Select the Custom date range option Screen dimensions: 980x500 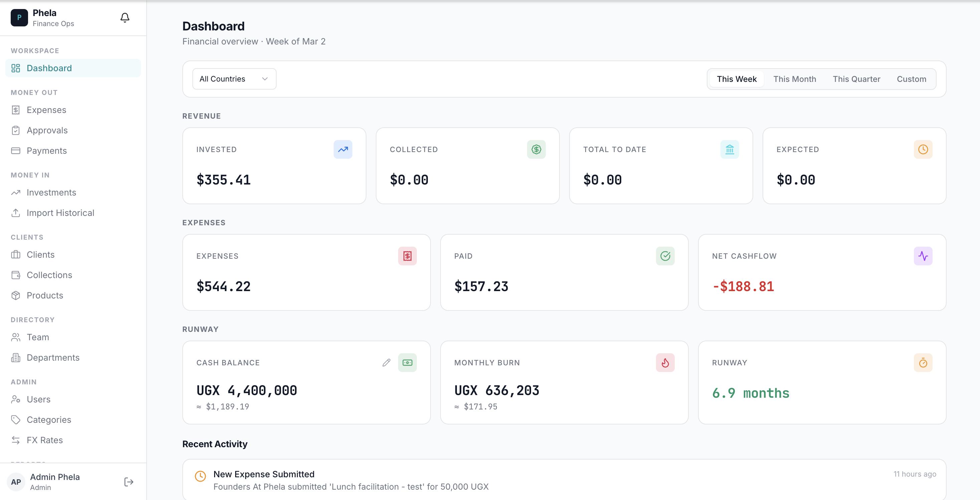(911, 79)
